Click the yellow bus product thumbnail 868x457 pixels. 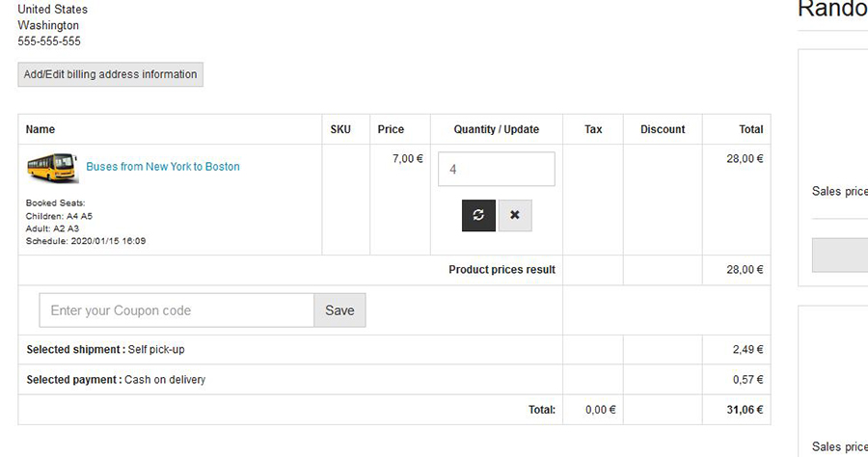52,168
